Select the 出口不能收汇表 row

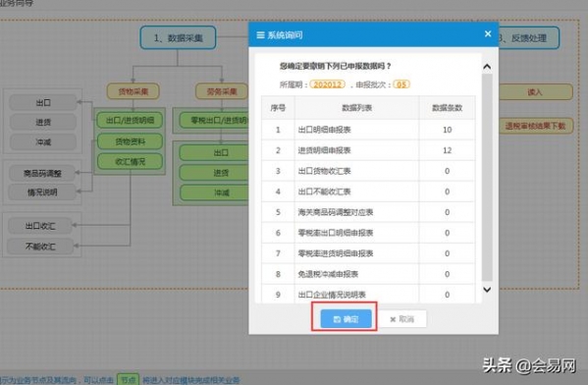pos(368,192)
